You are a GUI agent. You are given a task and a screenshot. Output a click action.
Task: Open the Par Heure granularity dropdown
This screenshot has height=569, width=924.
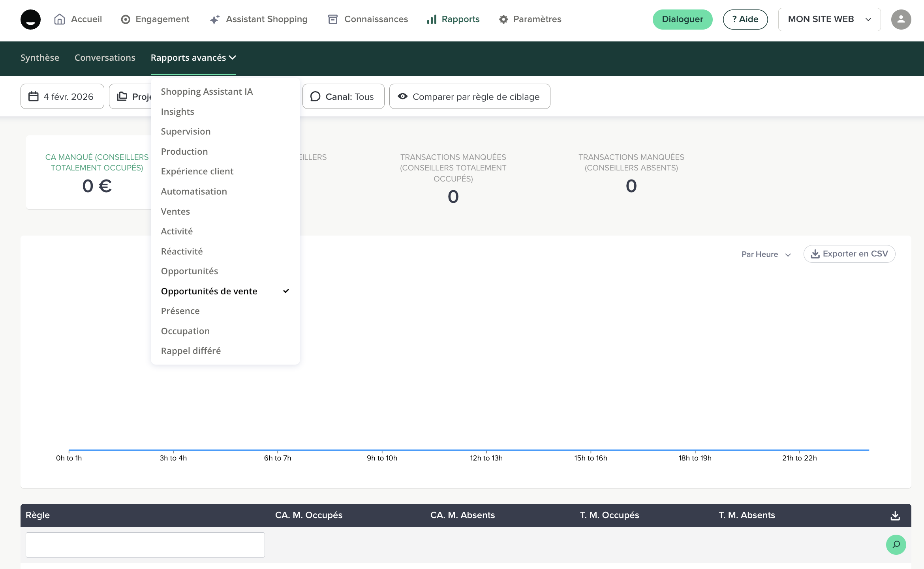coord(766,255)
